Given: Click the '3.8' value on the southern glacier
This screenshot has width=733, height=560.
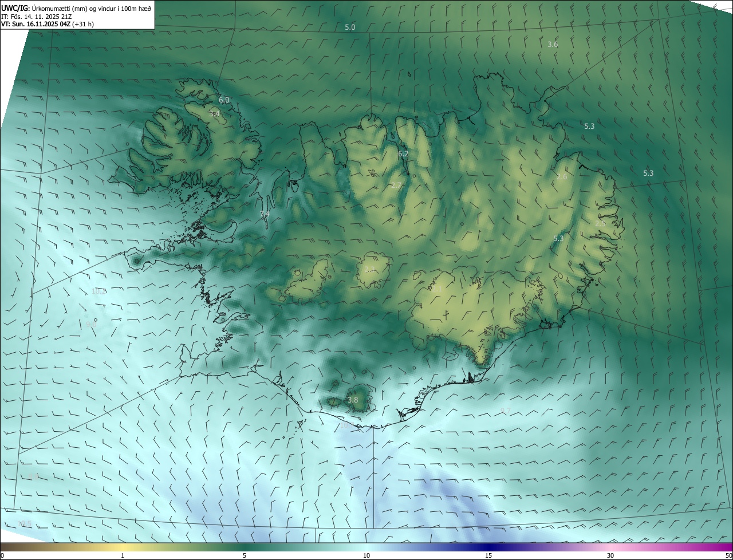Looking at the screenshot, I should (x=353, y=400).
